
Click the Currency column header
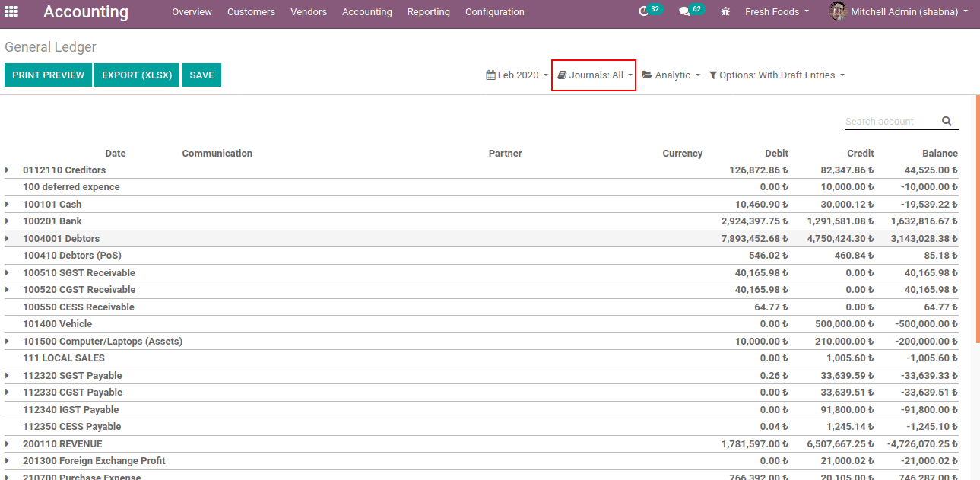[x=683, y=153]
